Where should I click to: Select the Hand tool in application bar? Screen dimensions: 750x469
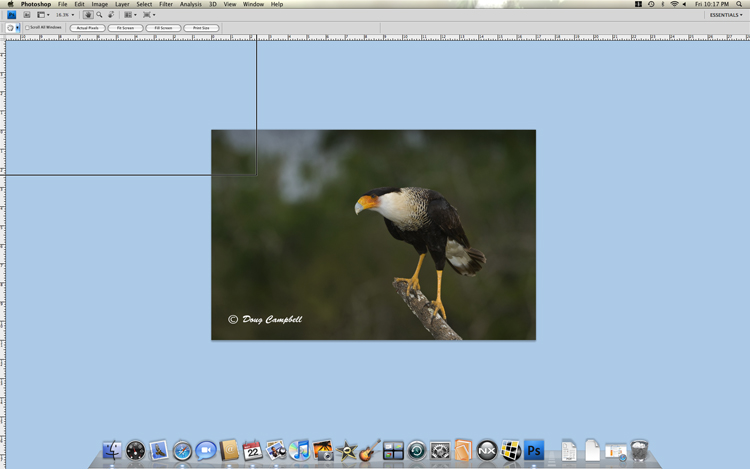88,15
